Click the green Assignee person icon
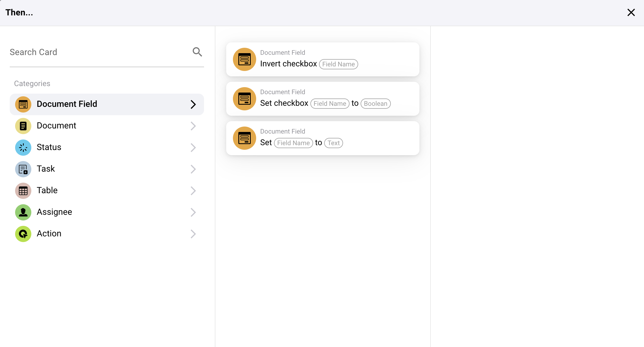This screenshot has height=347, width=644. 23,212
